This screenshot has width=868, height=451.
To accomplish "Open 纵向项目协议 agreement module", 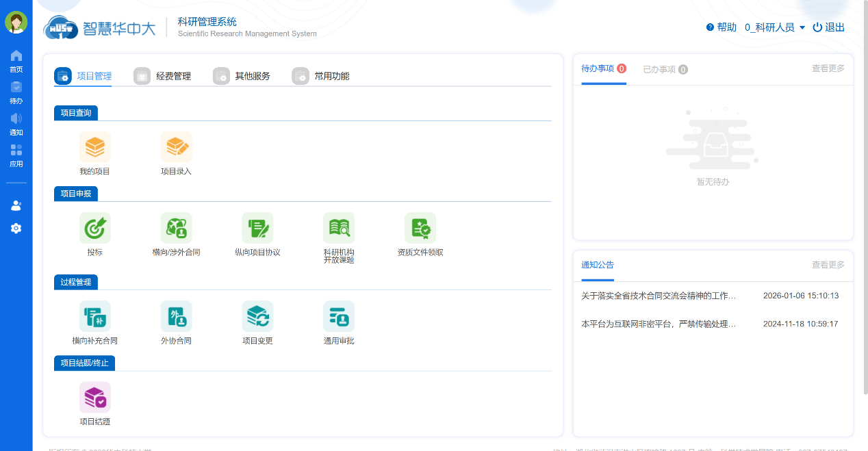I will (257, 233).
